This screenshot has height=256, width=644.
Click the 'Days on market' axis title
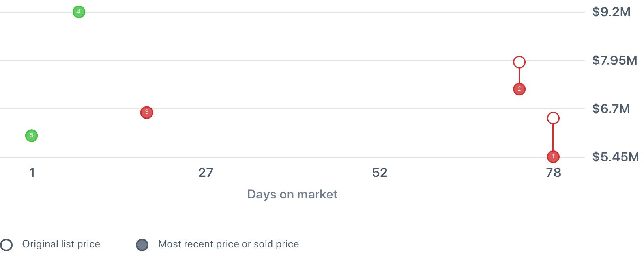[x=292, y=194]
